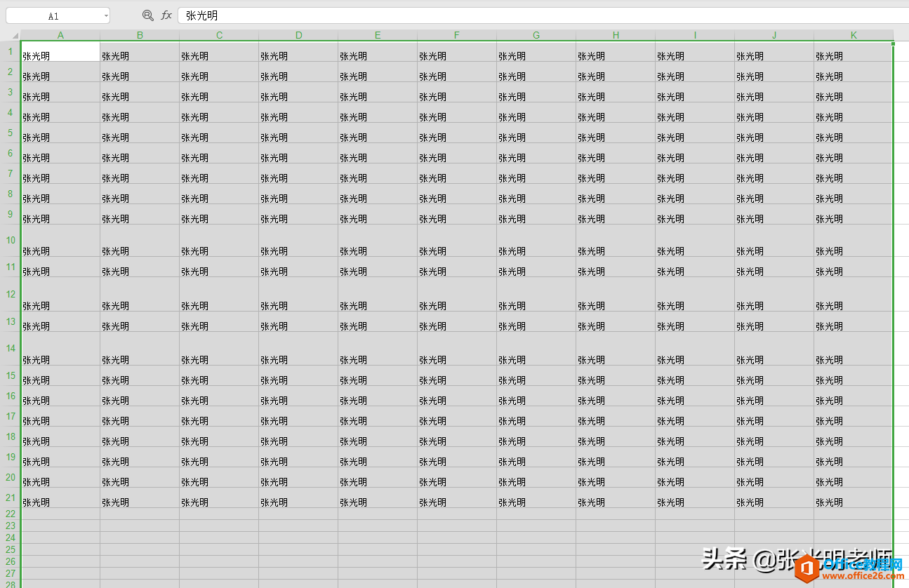Select cell B2 containing 张光明
The width and height of the screenshot is (909, 588).
(140, 72)
